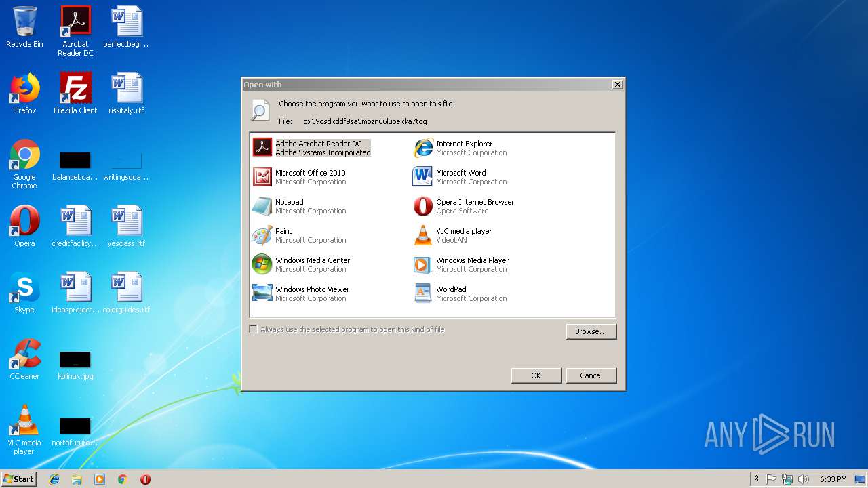Open Internet Explorer from taskbar

[x=54, y=479]
